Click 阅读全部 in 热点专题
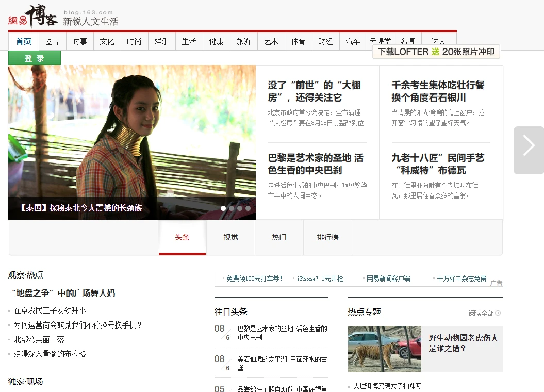Viewport: 544px width, 392px height. click(x=481, y=313)
